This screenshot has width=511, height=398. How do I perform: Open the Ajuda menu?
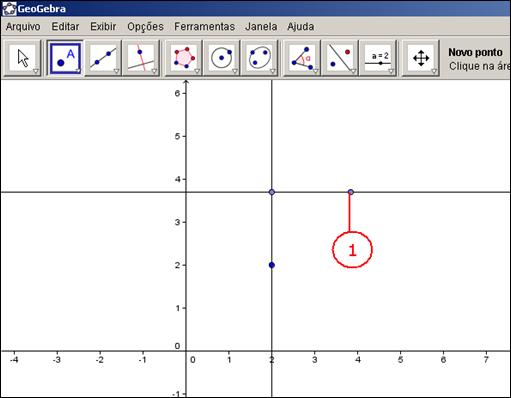(301, 27)
